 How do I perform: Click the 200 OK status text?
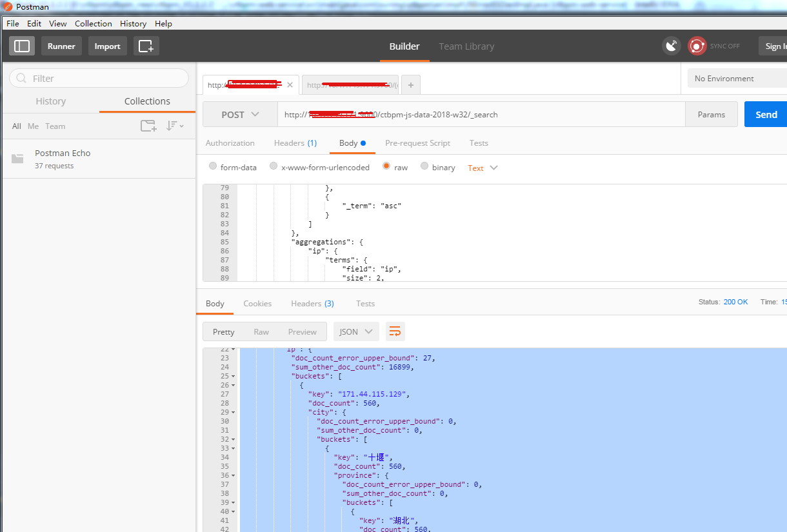point(735,302)
